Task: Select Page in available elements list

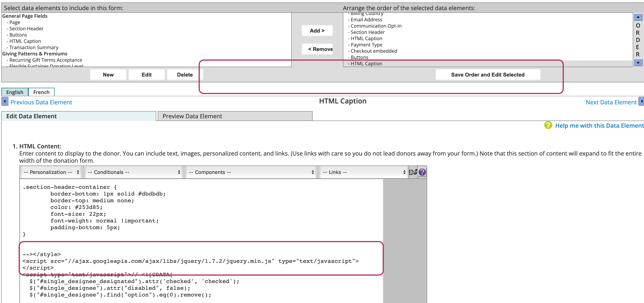Action: [x=15, y=22]
